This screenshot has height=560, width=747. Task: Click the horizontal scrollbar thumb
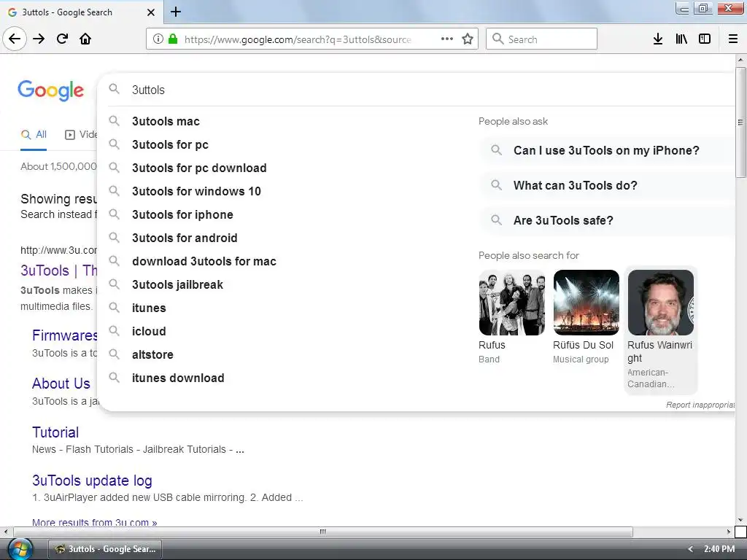click(x=323, y=532)
